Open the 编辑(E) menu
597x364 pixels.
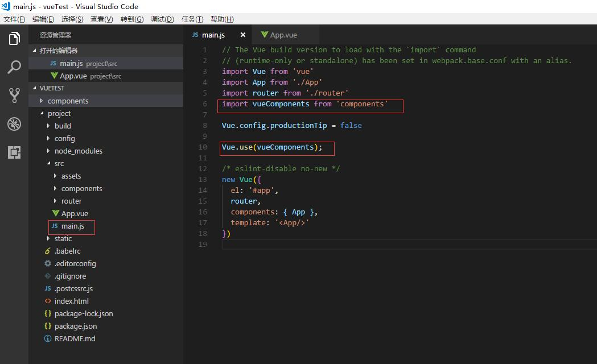point(43,19)
